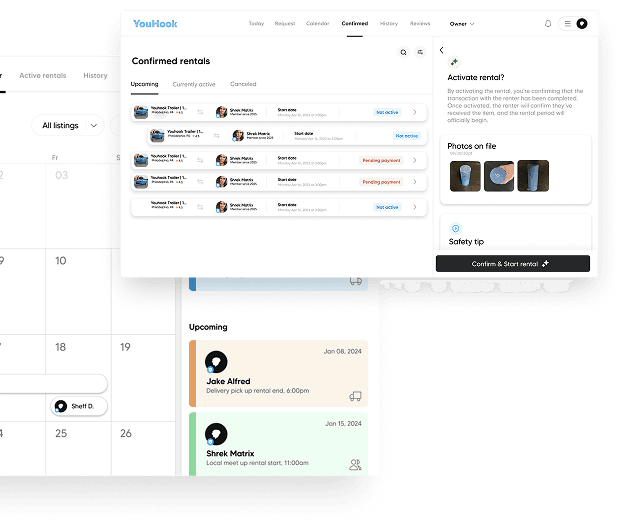The height and width of the screenshot is (529, 623).
Task: Click delivery truck icon on Jake Alfred card
Action: pos(355,396)
